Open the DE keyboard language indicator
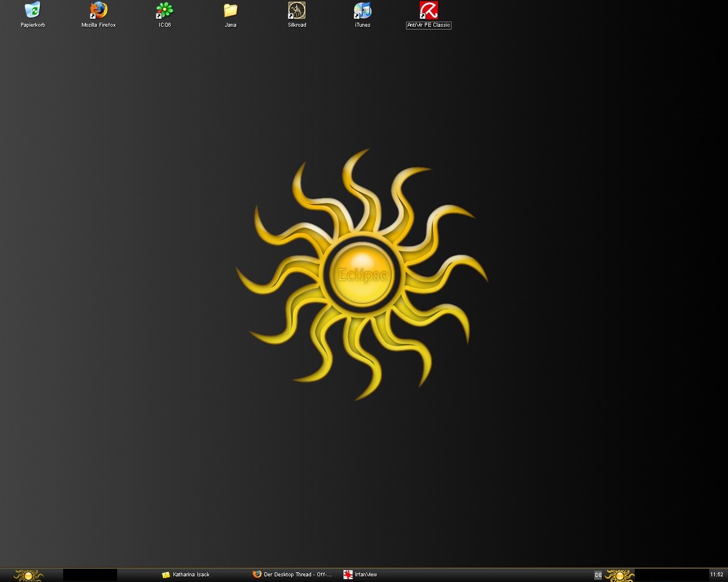The width and height of the screenshot is (728, 582). (x=598, y=575)
